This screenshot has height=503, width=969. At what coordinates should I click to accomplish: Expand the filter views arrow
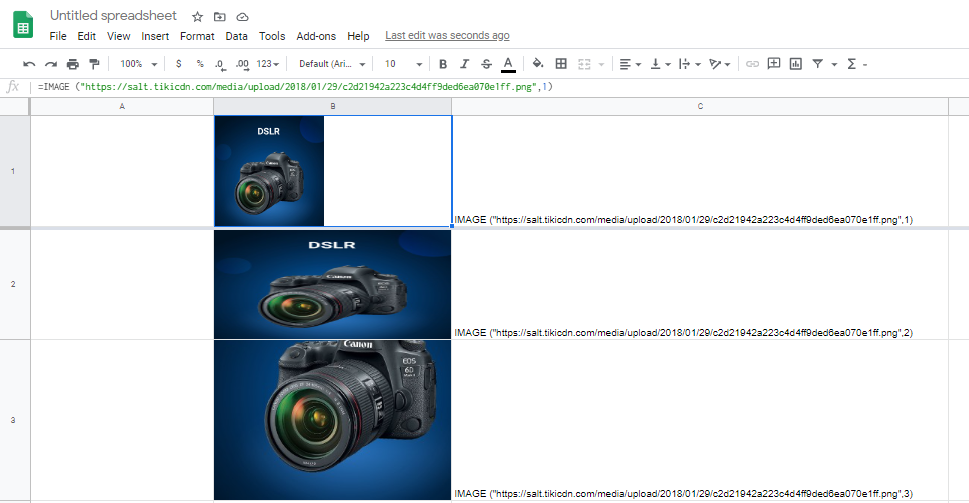pos(834,64)
